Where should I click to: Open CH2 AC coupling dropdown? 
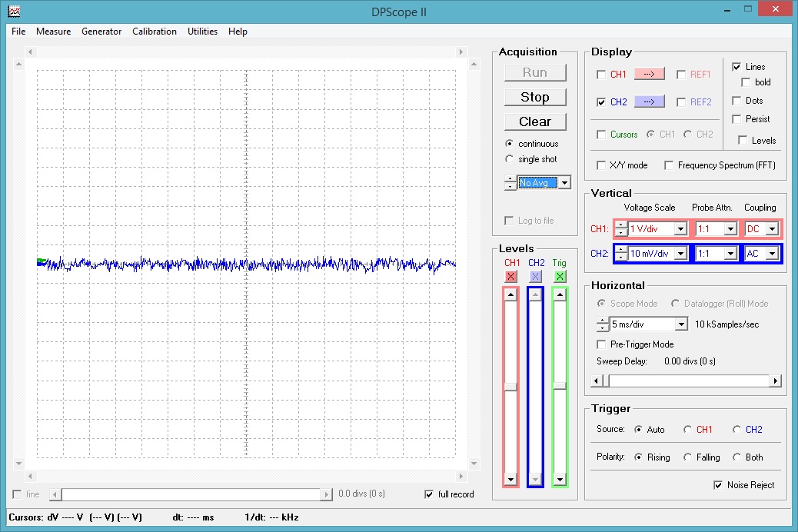(773, 254)
